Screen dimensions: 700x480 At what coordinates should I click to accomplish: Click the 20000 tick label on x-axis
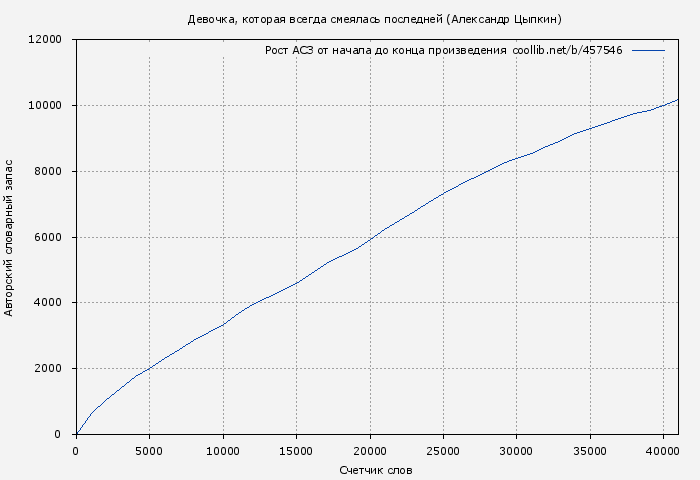(x=370, y=451)
